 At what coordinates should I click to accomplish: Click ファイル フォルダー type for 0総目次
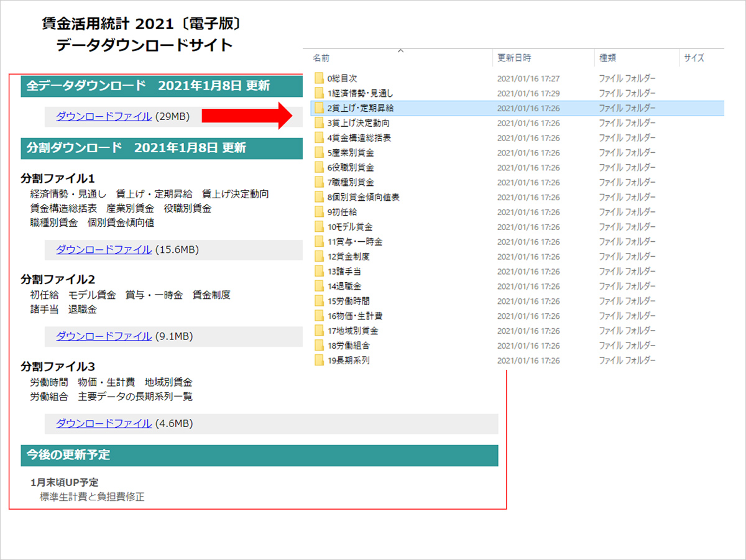(x=627, y=78)
